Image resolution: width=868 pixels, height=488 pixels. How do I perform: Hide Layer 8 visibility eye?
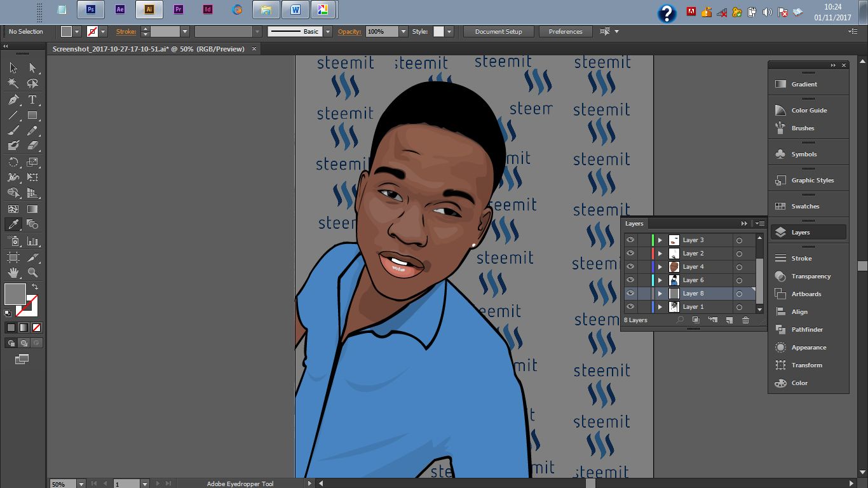pos(630,294)
